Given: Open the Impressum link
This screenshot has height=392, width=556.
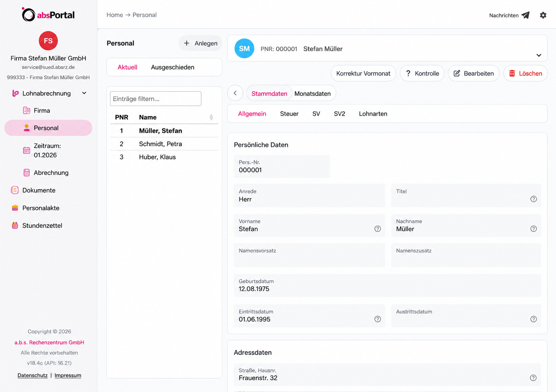Looking at the screenshot, I should click(x=68, y=375).
